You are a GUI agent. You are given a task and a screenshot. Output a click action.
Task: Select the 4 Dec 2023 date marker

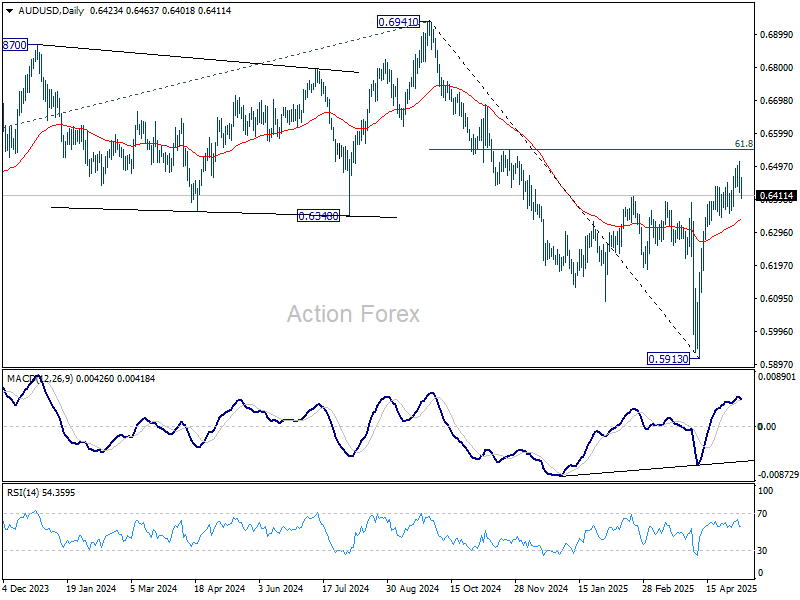click(x=26, y=589)
